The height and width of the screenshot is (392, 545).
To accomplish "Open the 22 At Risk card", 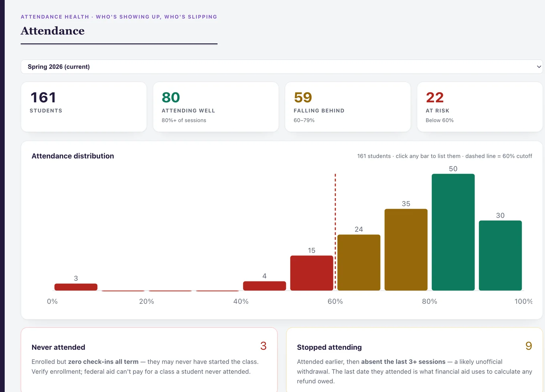I will tap(480, 107).
